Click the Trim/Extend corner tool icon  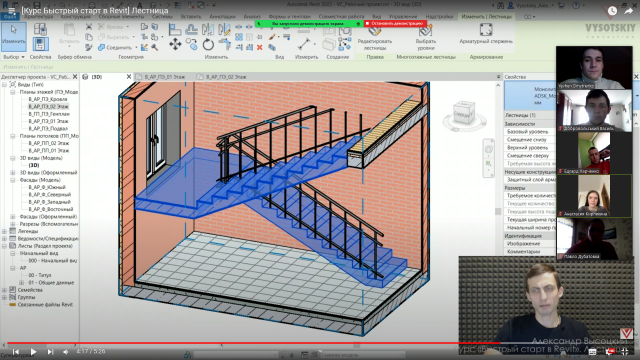(x=224, y=44)
